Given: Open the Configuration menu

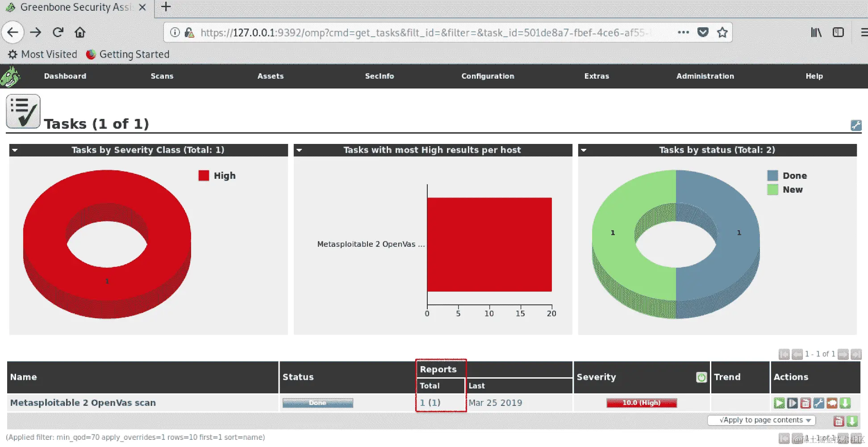Looking at the screenshot, I should click(x=488, y=76).
